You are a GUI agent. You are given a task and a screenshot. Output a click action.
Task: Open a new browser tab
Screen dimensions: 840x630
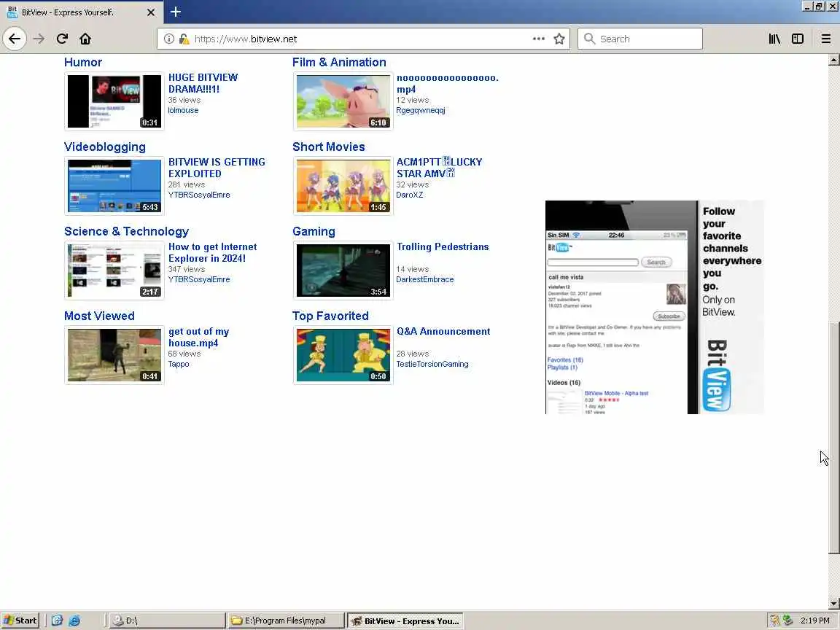176,12
